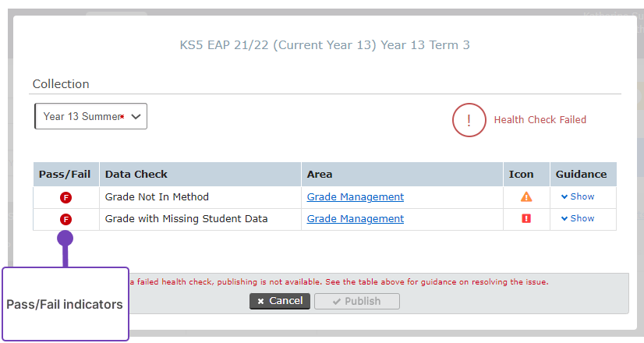Click the Pass/Fail indicators callout box
Screen dimensions: 644x343
point(65,305)
